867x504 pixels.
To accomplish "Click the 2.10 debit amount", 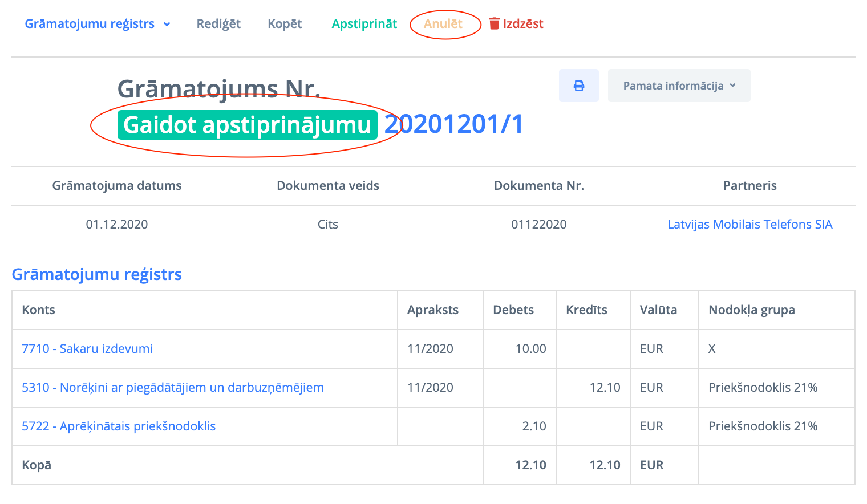I will 534,426.
